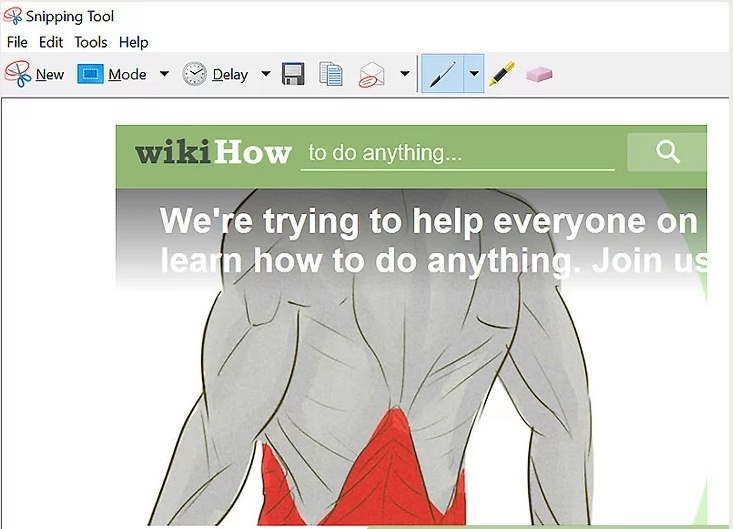Start a New snip
Viewport: 733px width, 529px height.
pos(34,74)
